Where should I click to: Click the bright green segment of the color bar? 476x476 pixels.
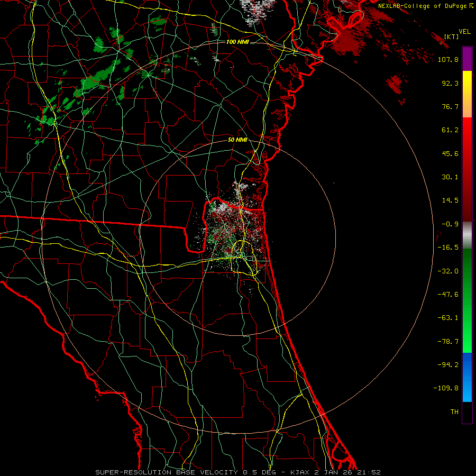(x=467, y=300)
